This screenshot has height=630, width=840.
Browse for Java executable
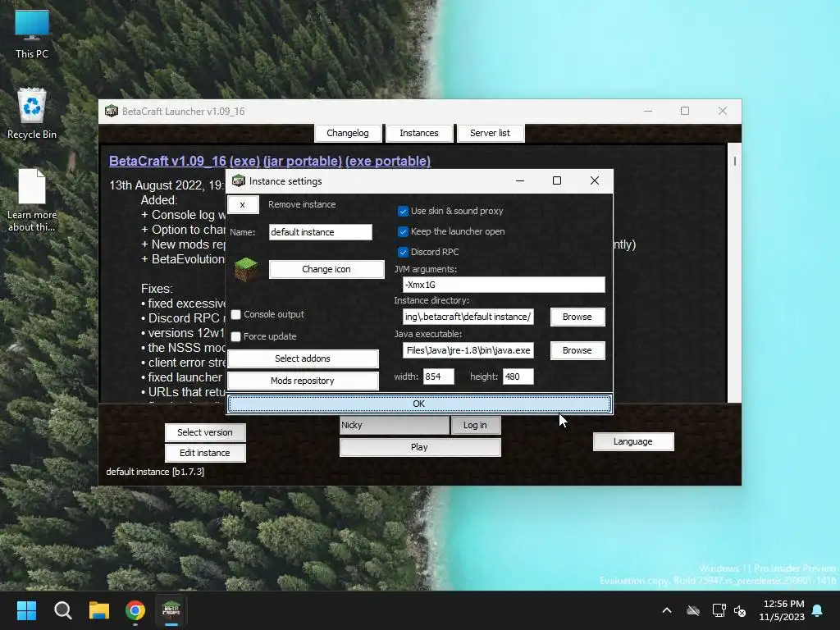577,350
